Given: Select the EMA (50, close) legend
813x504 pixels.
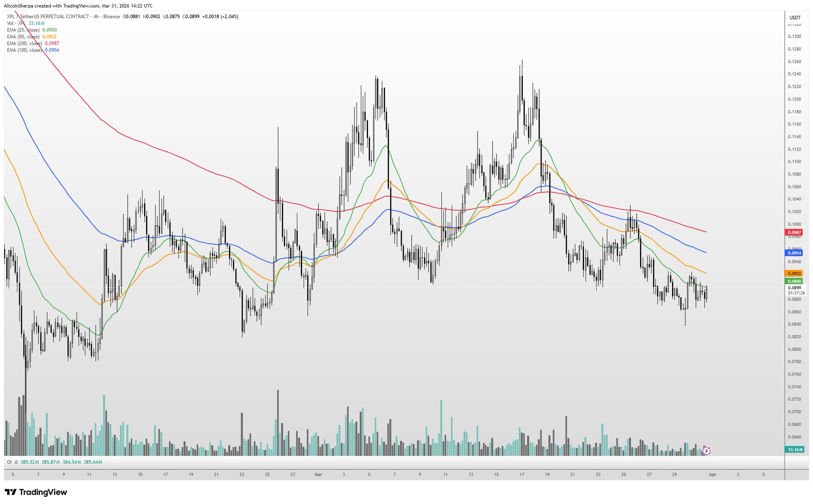Looking at the screenshot, I should 23,37.
